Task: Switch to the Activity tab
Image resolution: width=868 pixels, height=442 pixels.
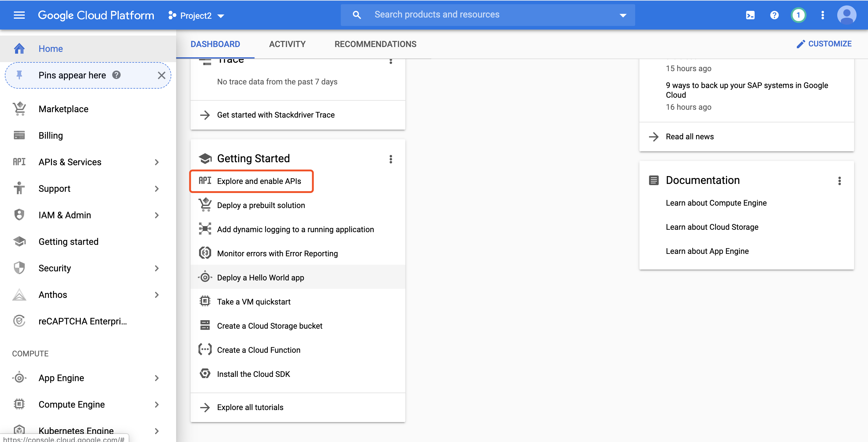Action: 287,44
